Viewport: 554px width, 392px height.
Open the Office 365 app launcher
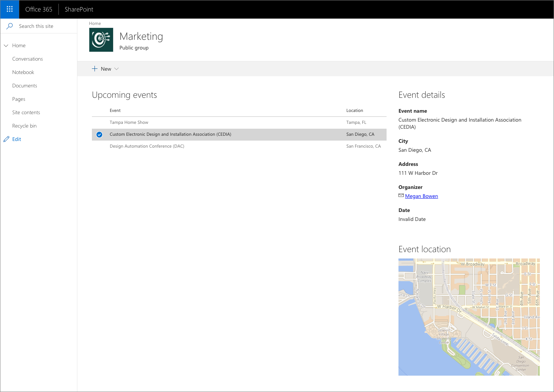9,9
